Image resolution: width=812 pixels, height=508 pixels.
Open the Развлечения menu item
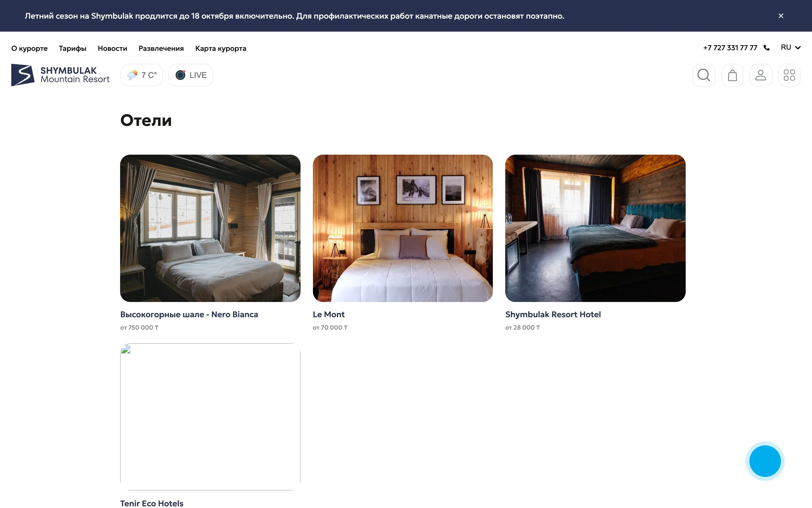[x=161, y=48]
